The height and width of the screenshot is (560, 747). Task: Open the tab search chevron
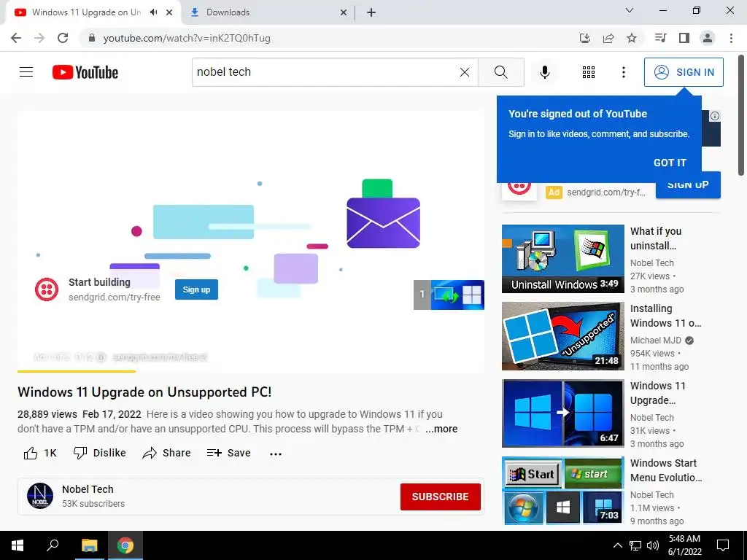(630, 10)
